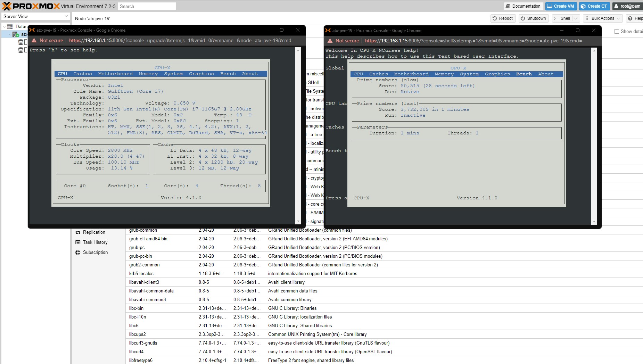643x364 pixels.
Task: Open the Replication menu item
Action: point(94,232)
